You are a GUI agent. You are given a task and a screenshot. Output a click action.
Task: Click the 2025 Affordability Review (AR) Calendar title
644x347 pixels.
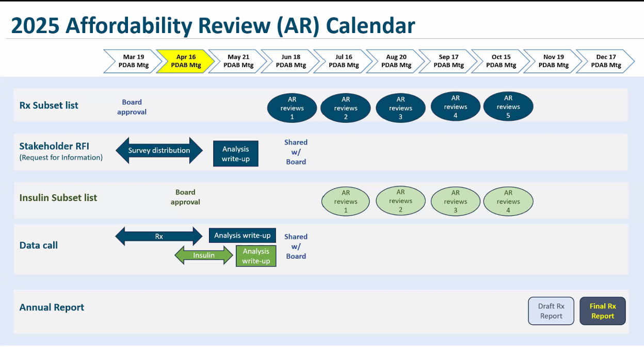[x=213, y=25]
